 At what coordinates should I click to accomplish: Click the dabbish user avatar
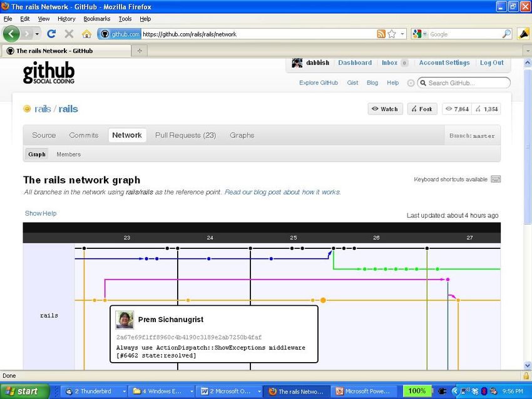(297, 63)
